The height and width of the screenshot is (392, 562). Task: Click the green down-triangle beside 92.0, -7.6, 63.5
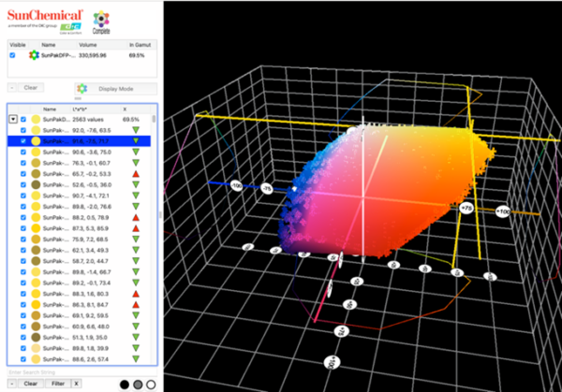138,130
